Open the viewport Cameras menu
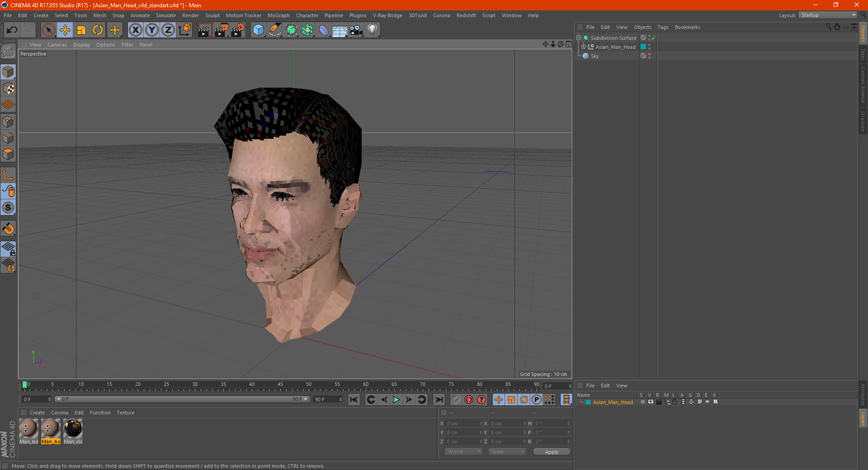The width and height of the screenshot is (868, 470). pyautogui.click(x=57, y=45)
